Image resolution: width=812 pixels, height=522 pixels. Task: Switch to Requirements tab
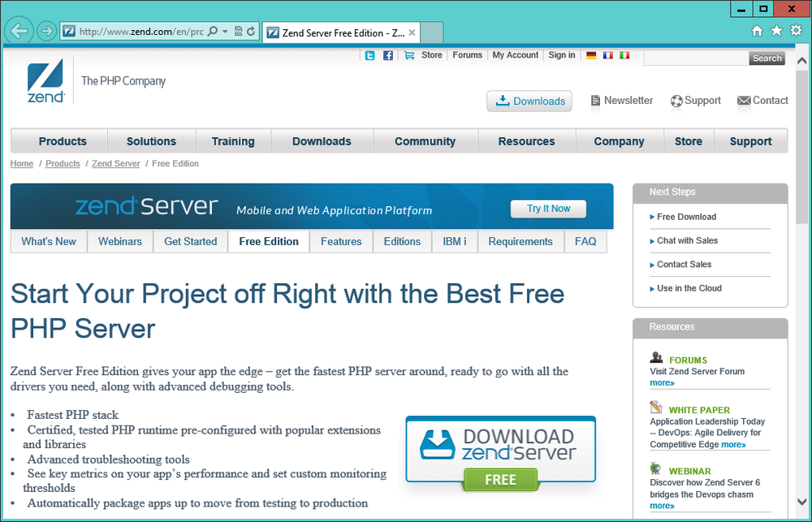tap(520, 241)
